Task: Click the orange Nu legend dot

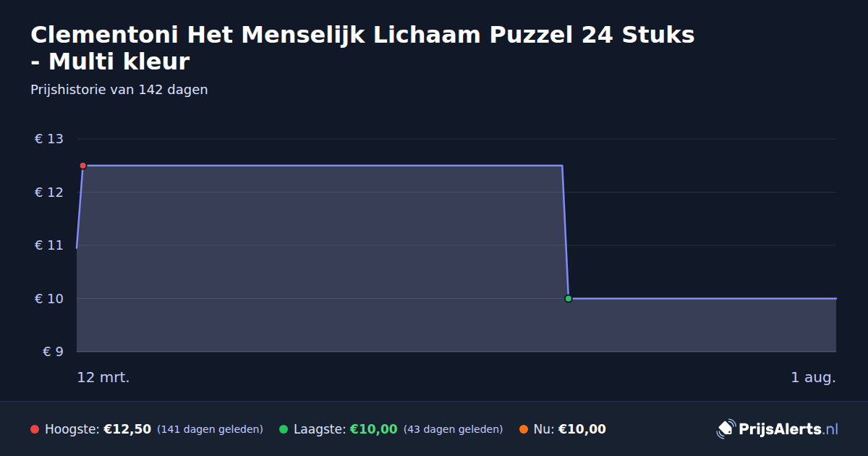Action: (524, 429)
